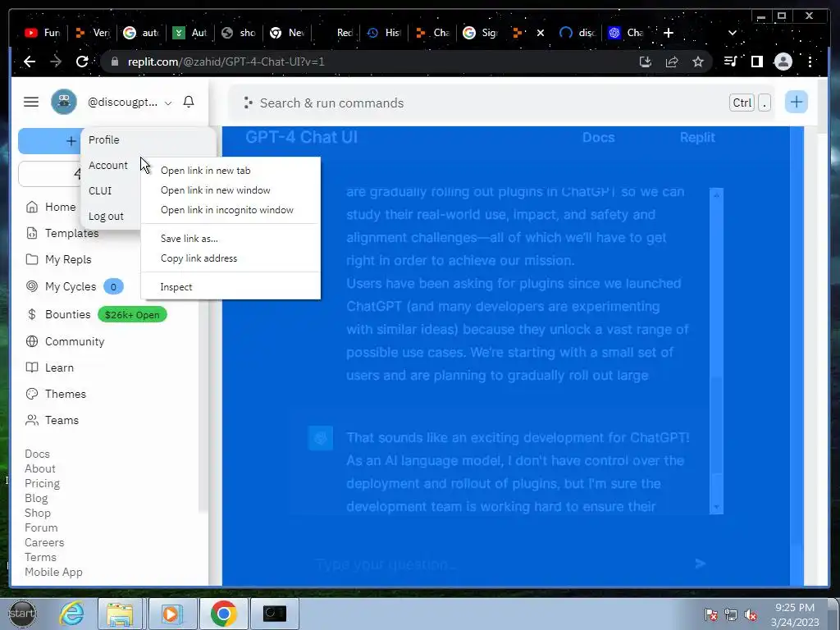Toggle the Chrome side panel icon

(x=757, y=62)
